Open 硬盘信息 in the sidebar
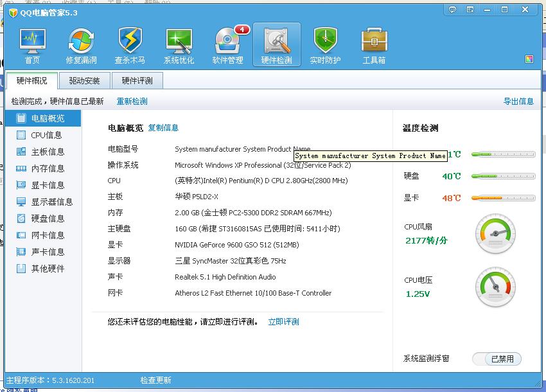546x392 pixels. point(43,219)
